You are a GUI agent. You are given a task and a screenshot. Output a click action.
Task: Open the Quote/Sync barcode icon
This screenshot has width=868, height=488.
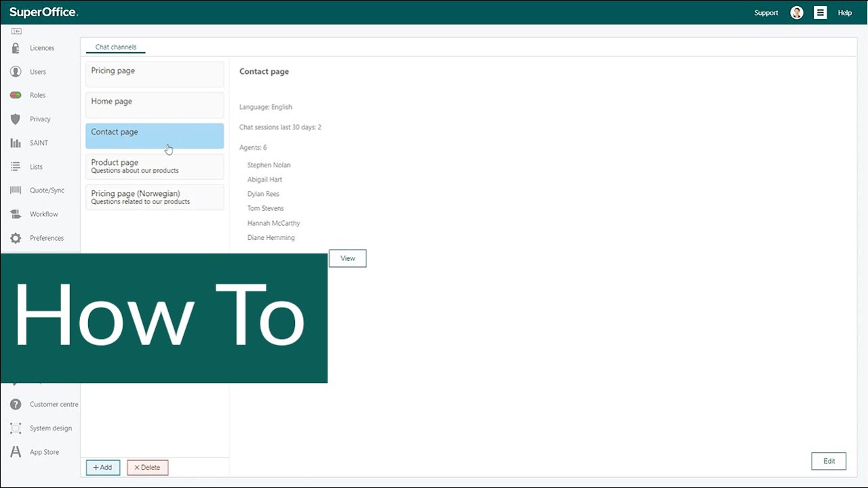click(x=16, y=190)
